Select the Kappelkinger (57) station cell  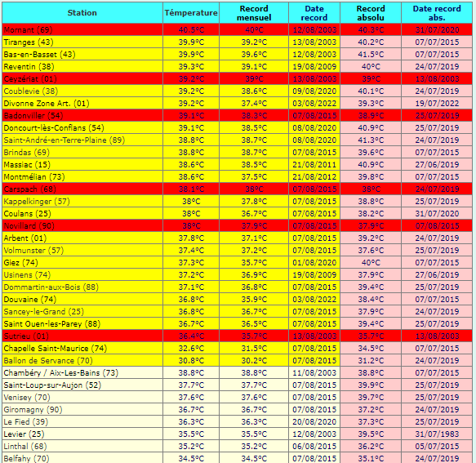[82, 202]
